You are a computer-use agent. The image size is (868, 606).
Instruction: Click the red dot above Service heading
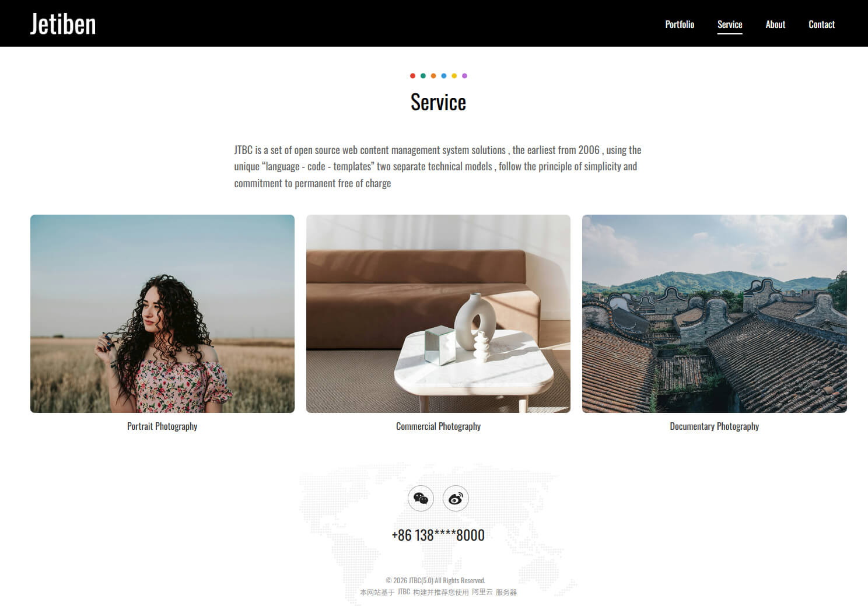(x=412, y=76)
